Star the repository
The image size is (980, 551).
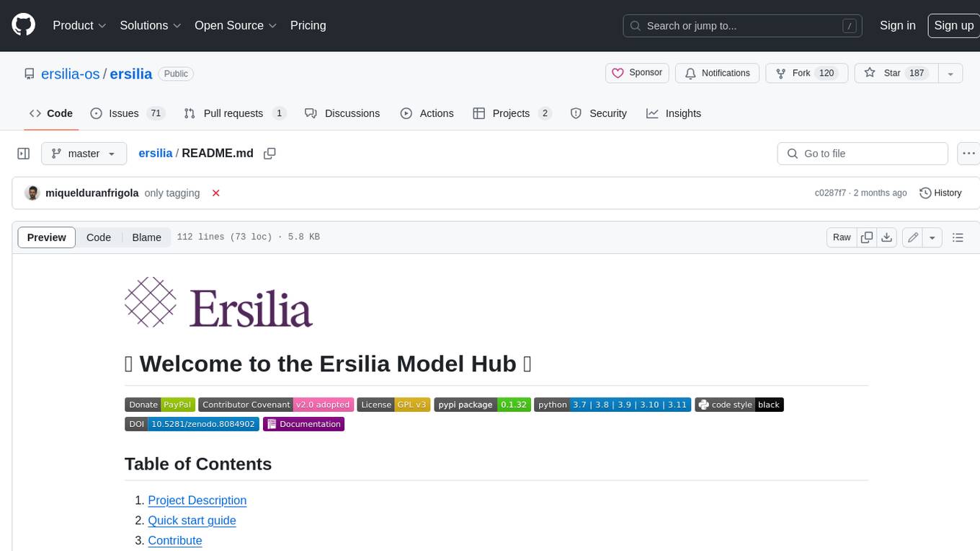tap(896, 73)
